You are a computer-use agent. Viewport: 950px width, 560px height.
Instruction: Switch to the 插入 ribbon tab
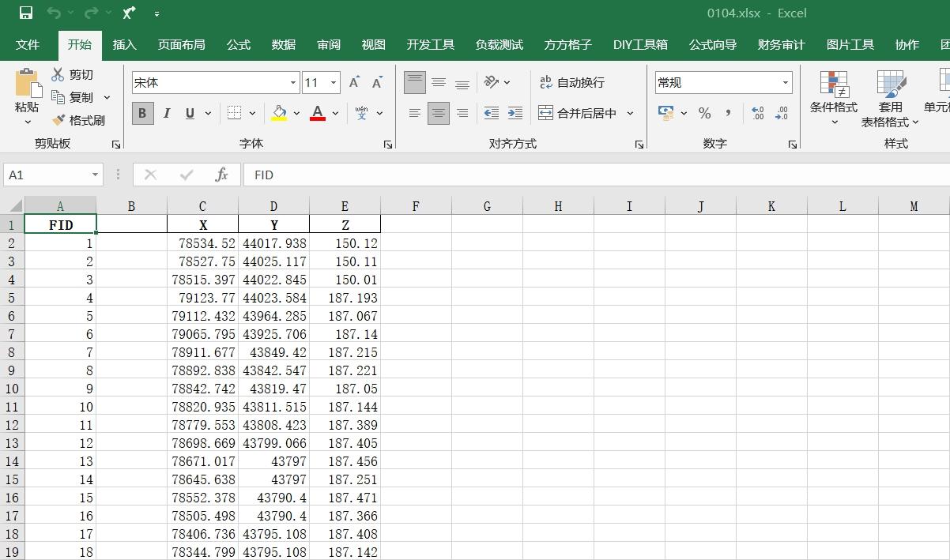coord(124,45)
